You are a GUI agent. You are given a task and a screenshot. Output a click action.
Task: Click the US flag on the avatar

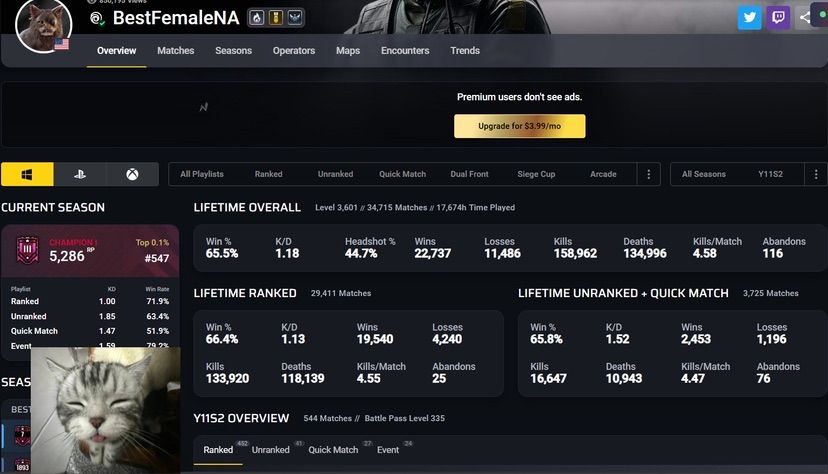[62, 44]
